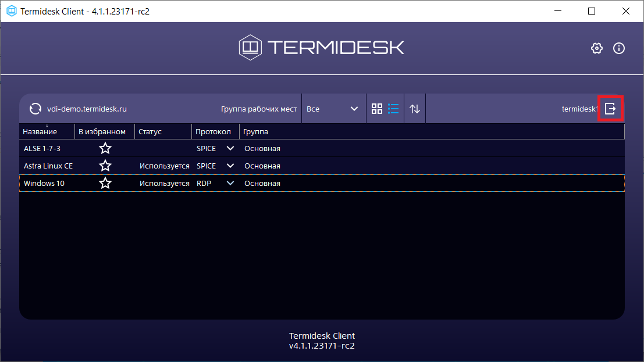Refresh the workstation list for vdi-demo.termidesk.ru

[35, 109]
